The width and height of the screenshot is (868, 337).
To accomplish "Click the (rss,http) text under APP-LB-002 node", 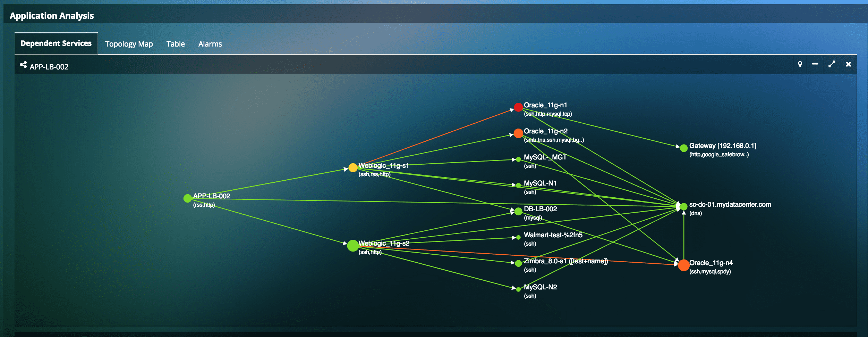I will [204, 205].
